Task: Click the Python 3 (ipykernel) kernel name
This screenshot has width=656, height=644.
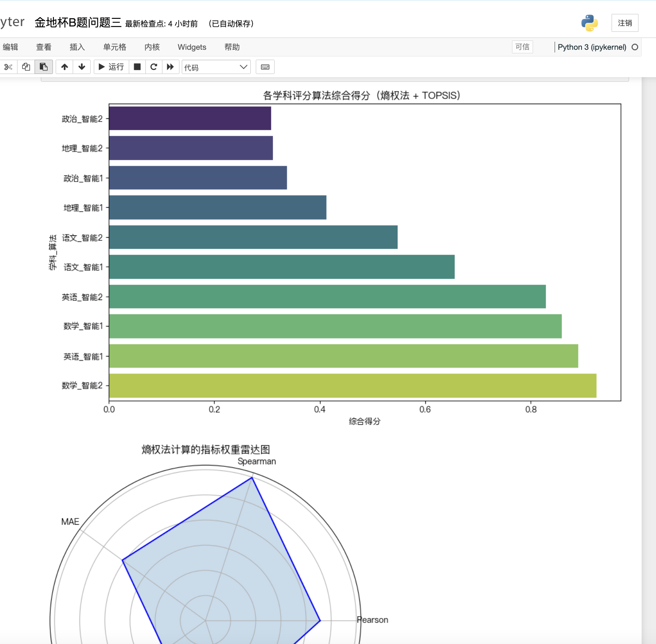Action: (592, 47)
